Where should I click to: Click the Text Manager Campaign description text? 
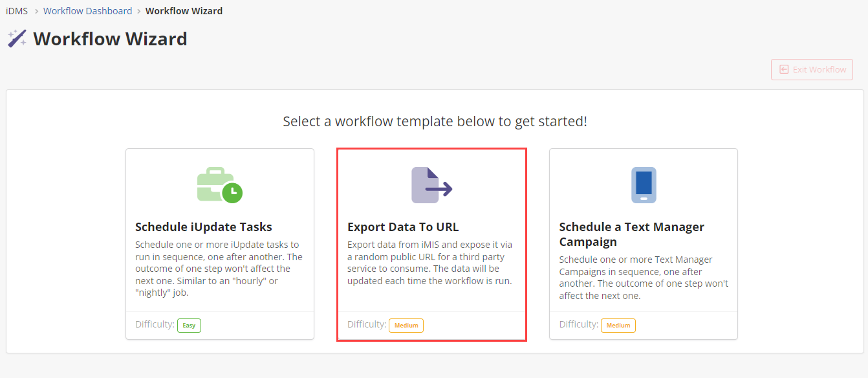pyautogui.click(x=644, y=278)
